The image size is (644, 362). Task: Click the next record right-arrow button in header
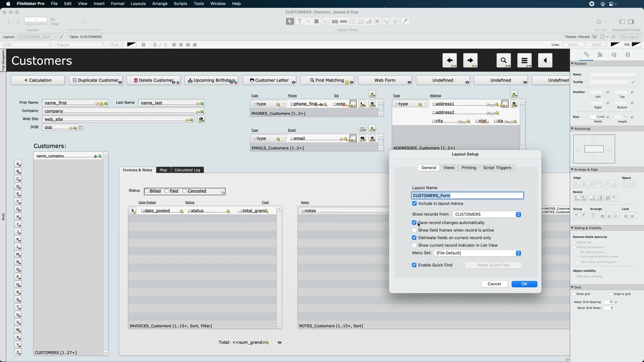(470, 60)
